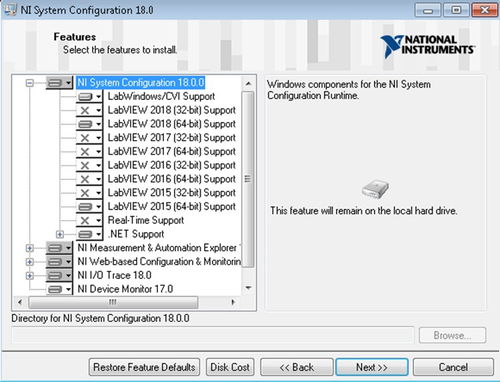Open the Disk Cost dialog
500x382 pixels.
pos(230,367)
